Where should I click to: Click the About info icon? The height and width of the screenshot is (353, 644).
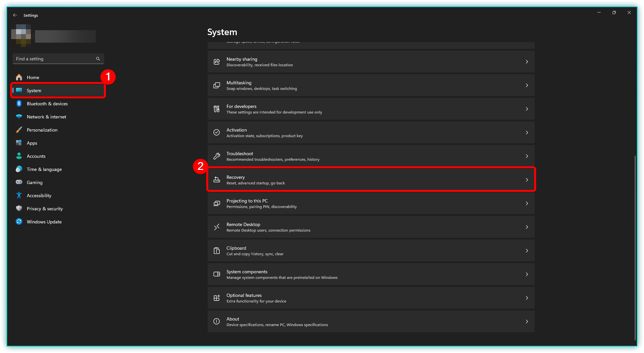pos(217,322)
